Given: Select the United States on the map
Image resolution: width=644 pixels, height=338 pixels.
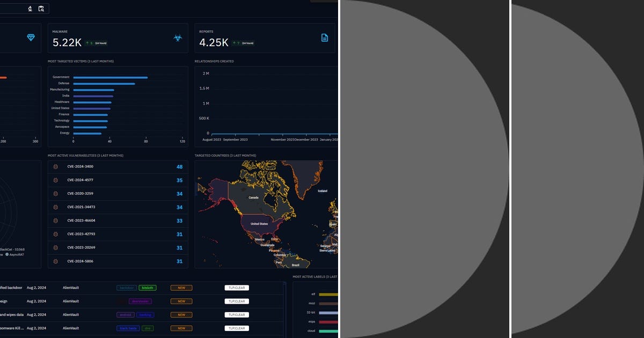Looking at the screenshot, I should (258, 223).
